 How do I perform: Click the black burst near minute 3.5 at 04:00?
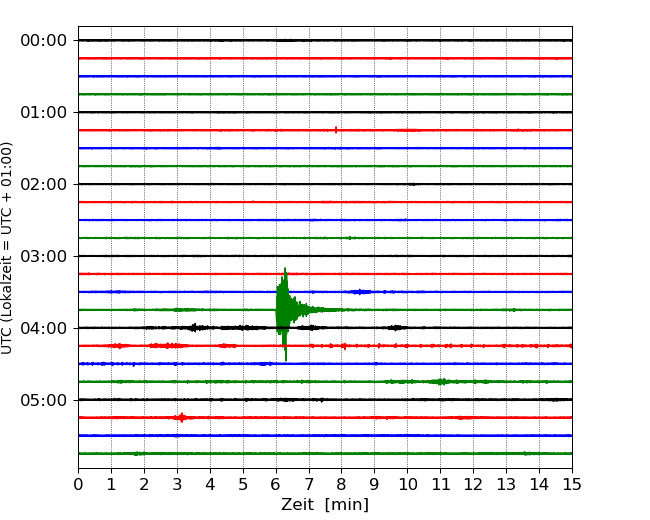click(194, 328)
